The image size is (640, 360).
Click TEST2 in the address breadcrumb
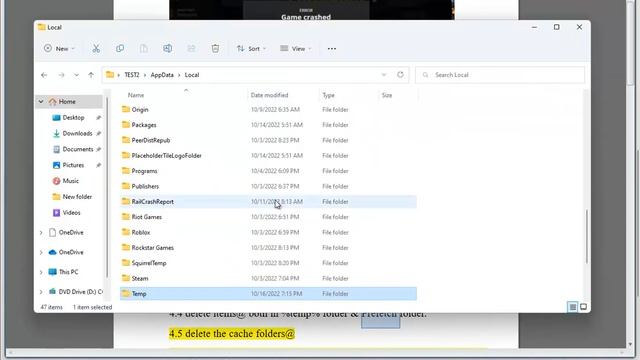(132, 75)
